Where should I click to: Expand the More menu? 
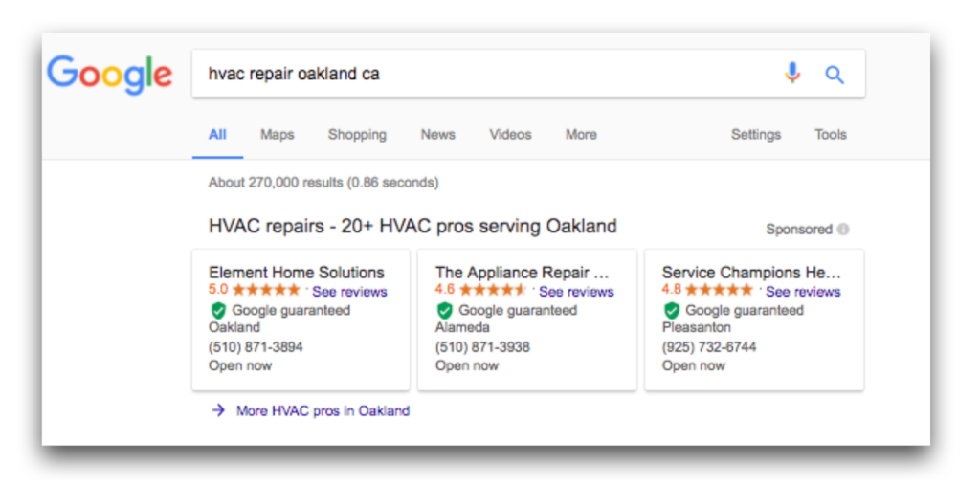[x=581, y=134]
